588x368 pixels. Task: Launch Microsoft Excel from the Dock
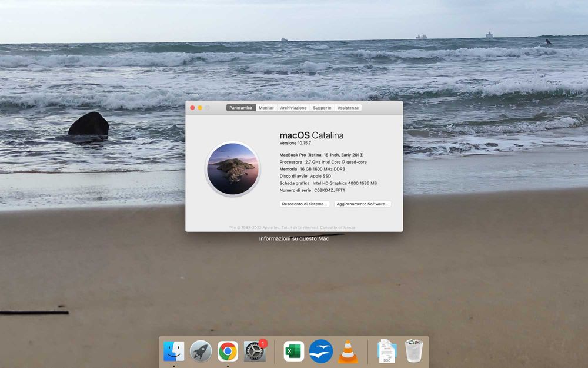pyautogui.click(x=293, y=352)
